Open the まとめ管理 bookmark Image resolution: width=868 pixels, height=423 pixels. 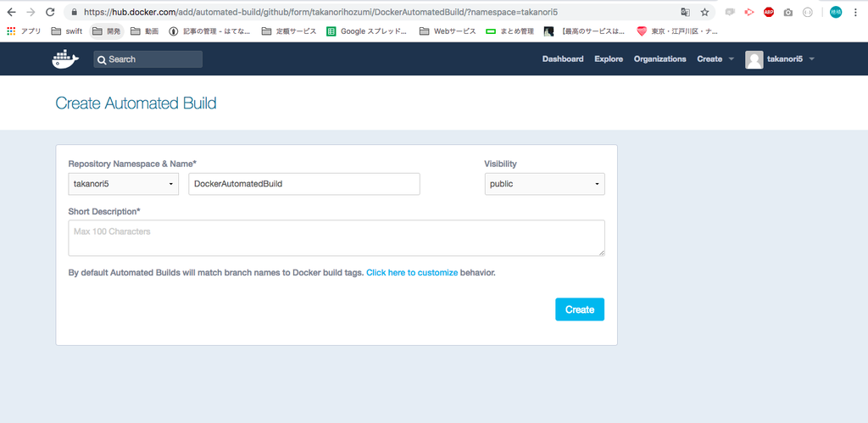[x=509, y=31]
